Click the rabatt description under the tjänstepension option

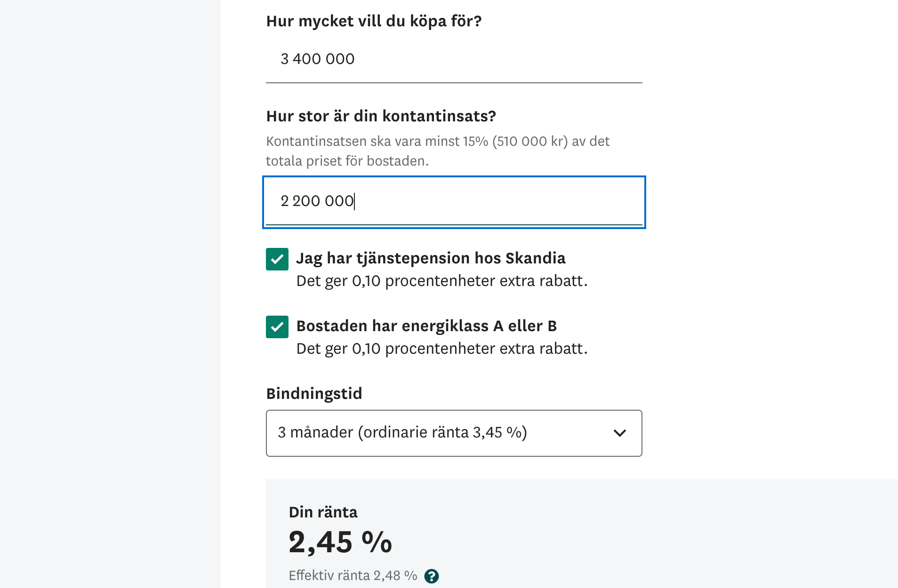pyautogui.click(x=441, y=281)
